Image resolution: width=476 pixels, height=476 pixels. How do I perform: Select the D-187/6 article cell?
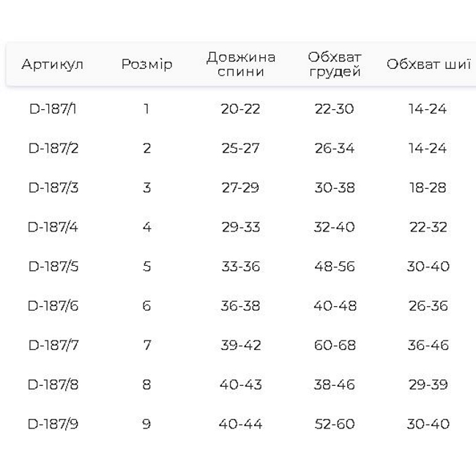(53, 305)
